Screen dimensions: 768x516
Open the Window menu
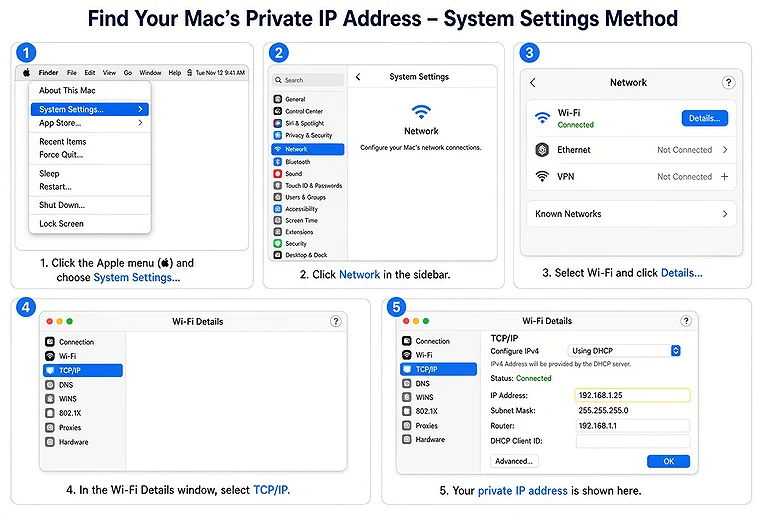pyautogui.click(x=150, y=72)
